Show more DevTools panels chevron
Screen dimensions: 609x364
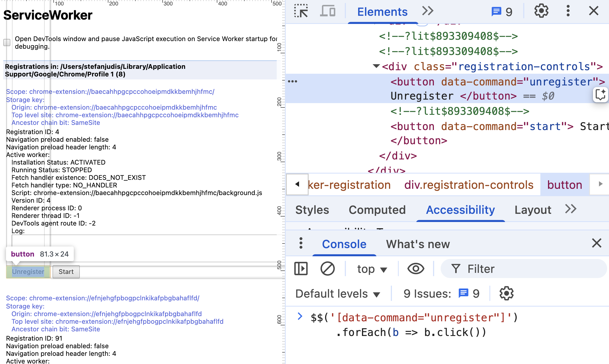pyautogui.click(x=428, y=11)
